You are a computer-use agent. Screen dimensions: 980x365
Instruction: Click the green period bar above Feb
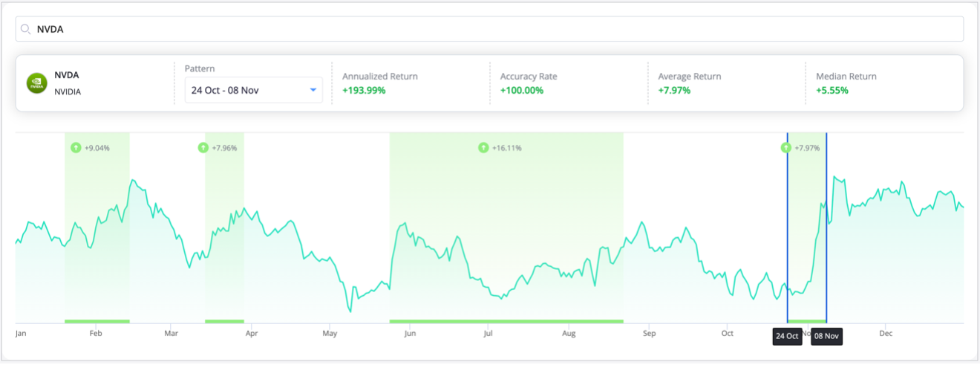[x=97, y=321]
